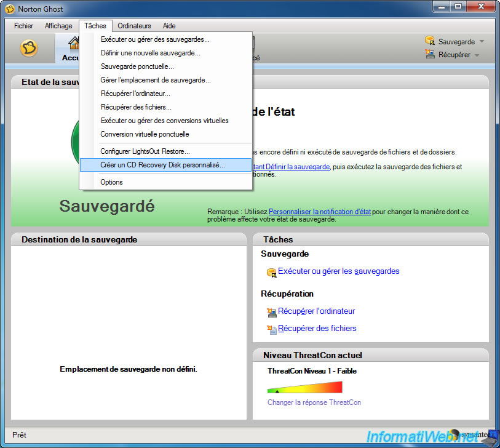Screen dimensions: 500x448
Task: Select Récupérer des fichiers in the Tâches menu
Action: [166, 107]
